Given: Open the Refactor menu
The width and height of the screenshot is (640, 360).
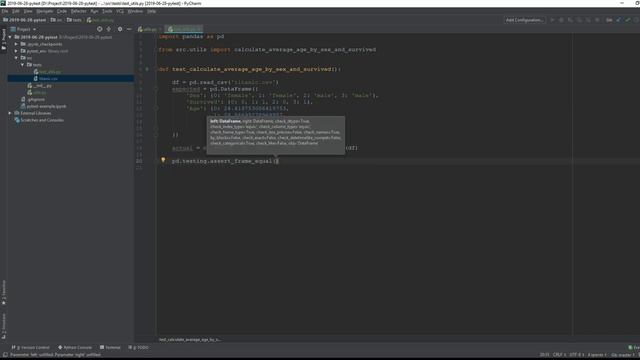Looking at the screenshot, I should pos(78,11).
